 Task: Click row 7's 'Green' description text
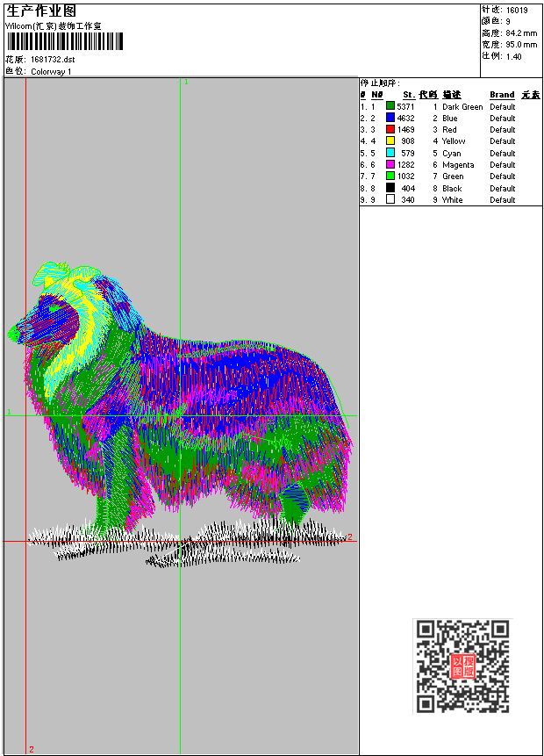tap(453, 176)
